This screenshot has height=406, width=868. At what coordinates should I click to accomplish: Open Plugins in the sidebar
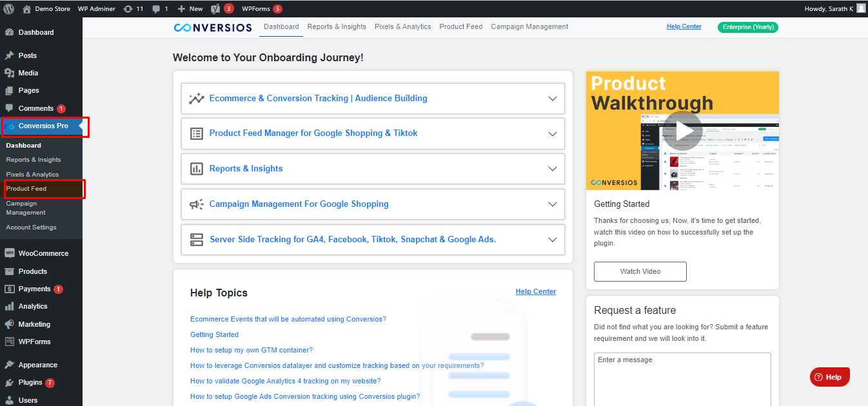click(30, 382)
